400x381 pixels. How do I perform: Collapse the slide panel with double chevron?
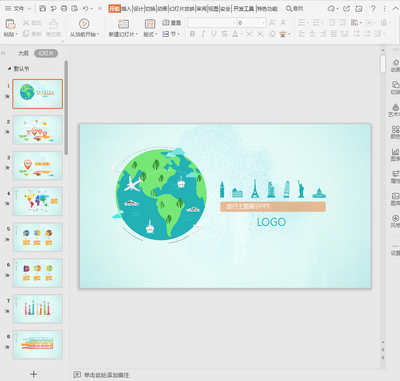point(4,53)
